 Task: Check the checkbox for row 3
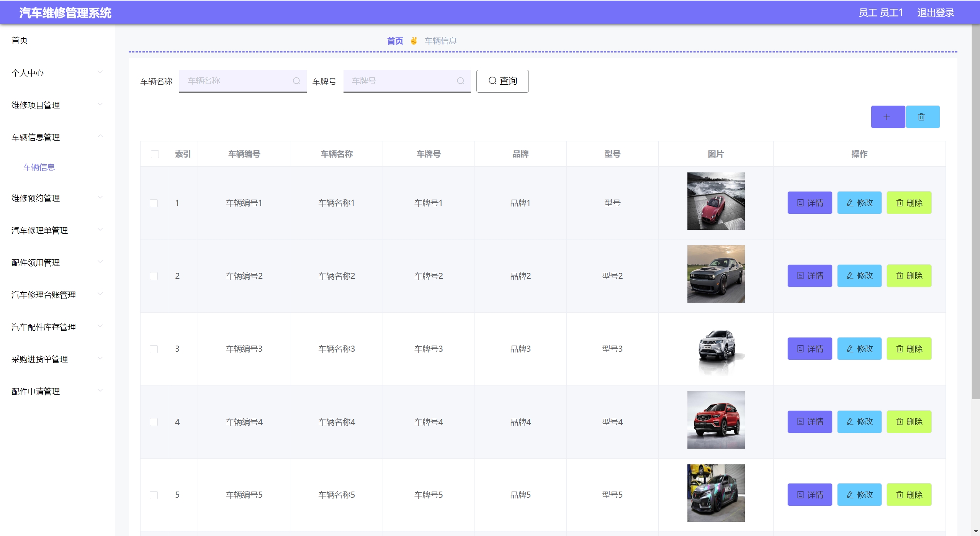pyautogui.click(x=154, y=349)
